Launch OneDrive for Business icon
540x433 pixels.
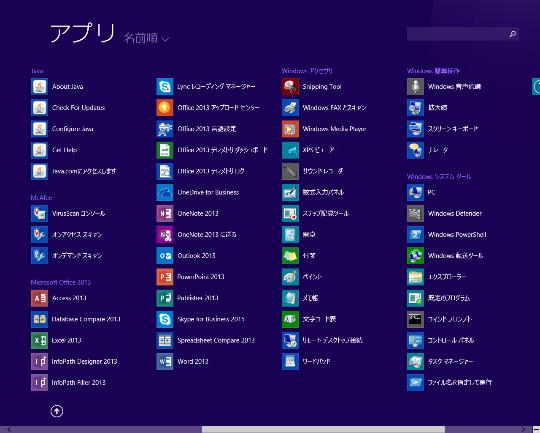point(165,192)
